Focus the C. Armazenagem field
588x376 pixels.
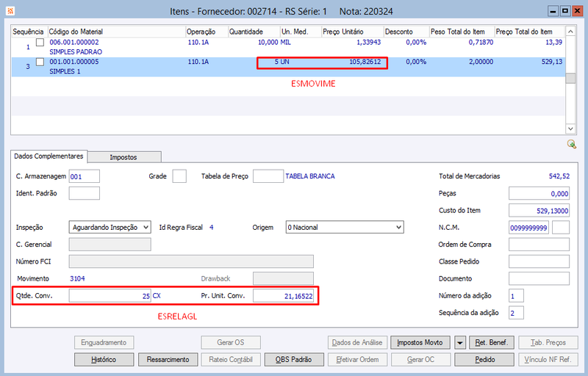(85, 176)
